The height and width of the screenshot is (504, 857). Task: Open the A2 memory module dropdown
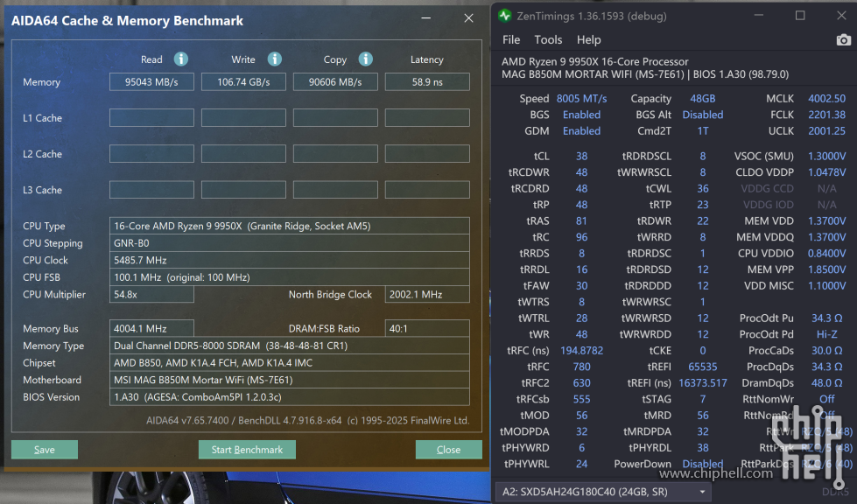pyautogui.click(x=603, y=492)
